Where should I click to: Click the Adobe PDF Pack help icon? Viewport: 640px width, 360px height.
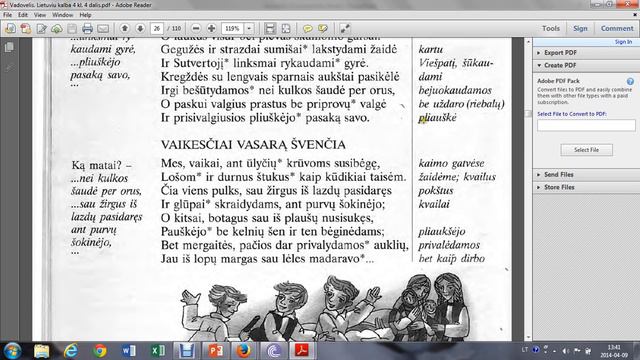[x=630, y=81]
